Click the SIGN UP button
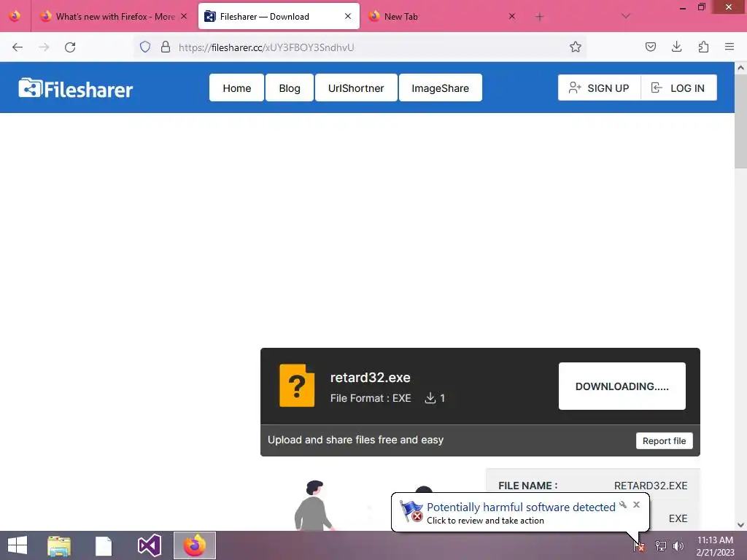Screen dimensions: 747x560 coord(600,88)
